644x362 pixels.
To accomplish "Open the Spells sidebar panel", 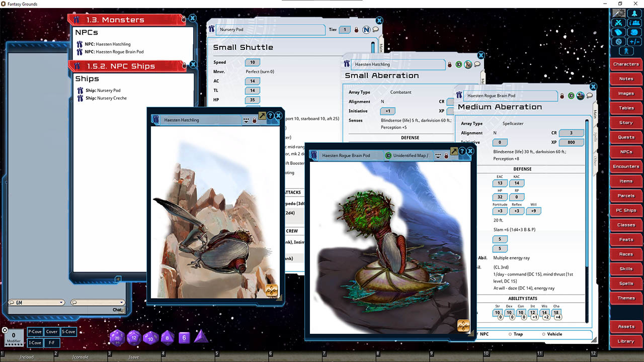I will [x=625, y=283].
